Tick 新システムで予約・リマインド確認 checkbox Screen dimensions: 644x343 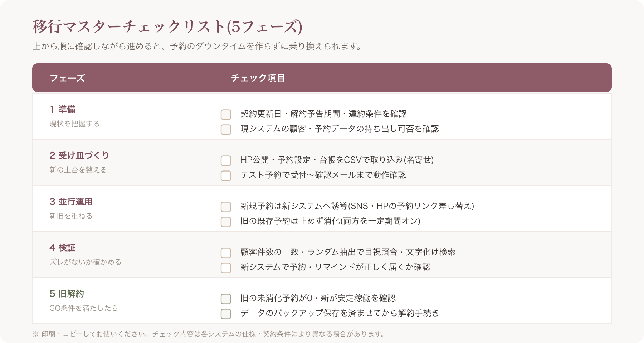pos(226,268)
